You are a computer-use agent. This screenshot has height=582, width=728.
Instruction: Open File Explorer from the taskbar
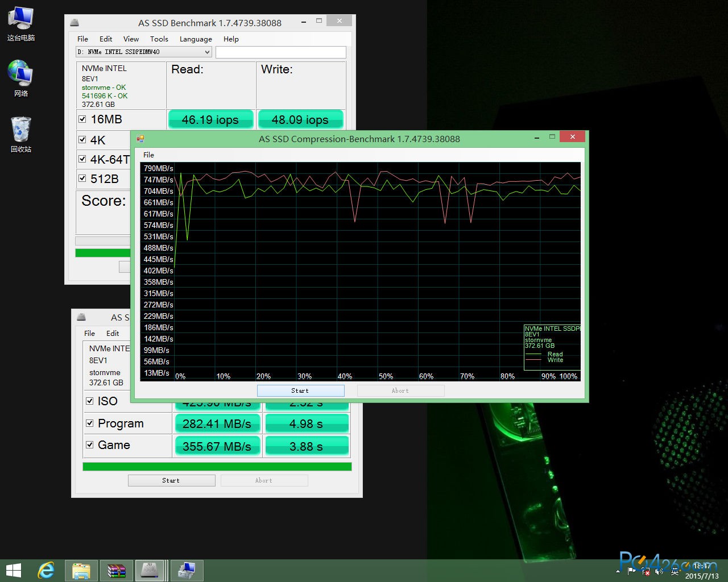click(x=81, y=570)
